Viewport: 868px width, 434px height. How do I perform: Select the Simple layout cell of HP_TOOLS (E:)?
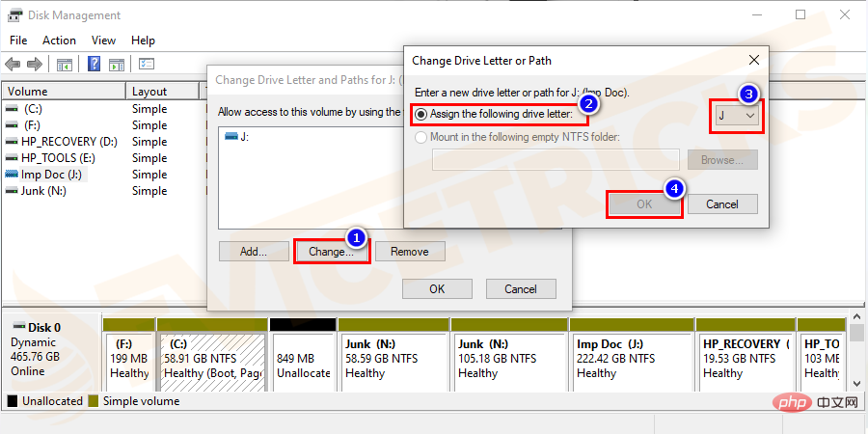point(149,158)
